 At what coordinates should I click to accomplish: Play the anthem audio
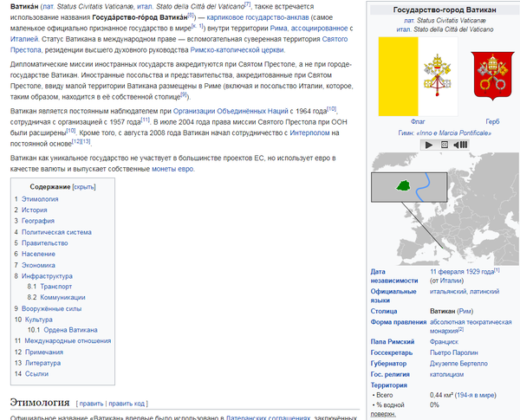click(x=429, y=145)
